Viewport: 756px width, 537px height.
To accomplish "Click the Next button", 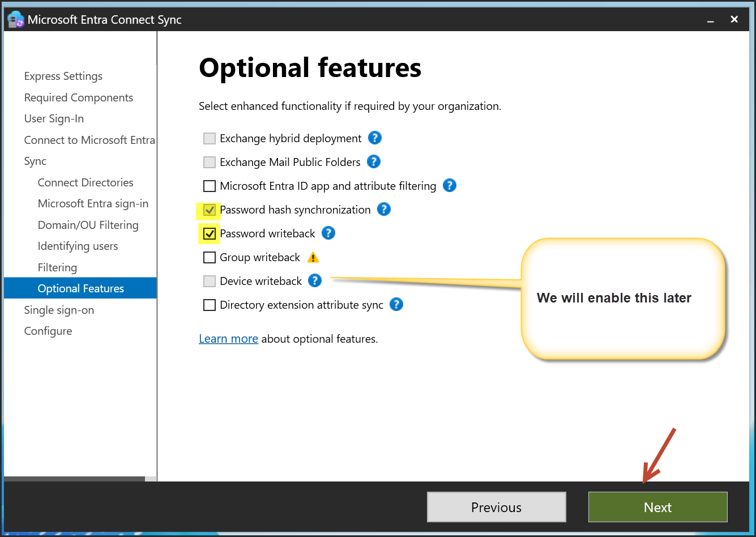I will click(x=657, y=507).
